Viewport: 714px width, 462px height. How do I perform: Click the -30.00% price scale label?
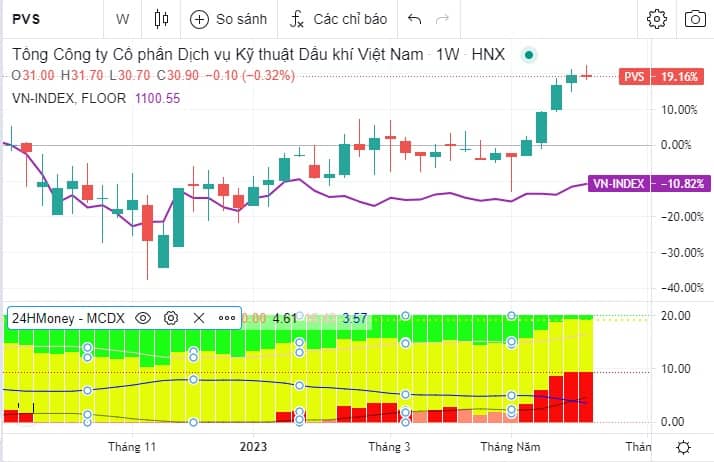point(682,252)
